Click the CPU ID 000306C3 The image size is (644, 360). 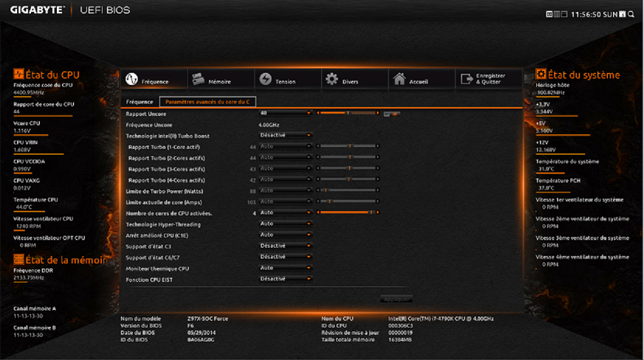click(401, 325)
